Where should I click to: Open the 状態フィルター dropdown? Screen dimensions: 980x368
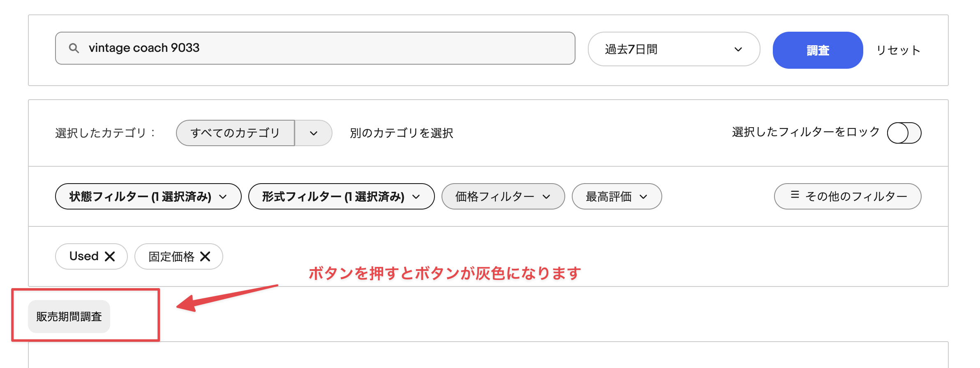(148, 196)
